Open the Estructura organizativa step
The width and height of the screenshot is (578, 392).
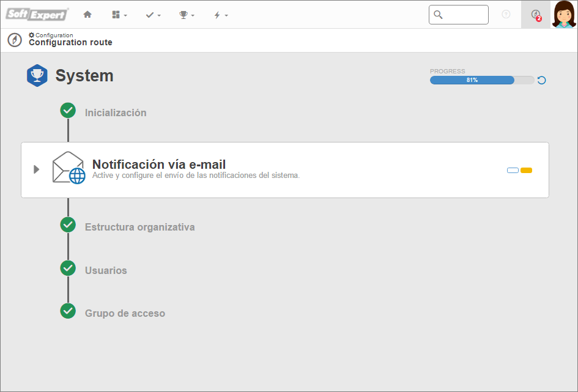[139, 227]
